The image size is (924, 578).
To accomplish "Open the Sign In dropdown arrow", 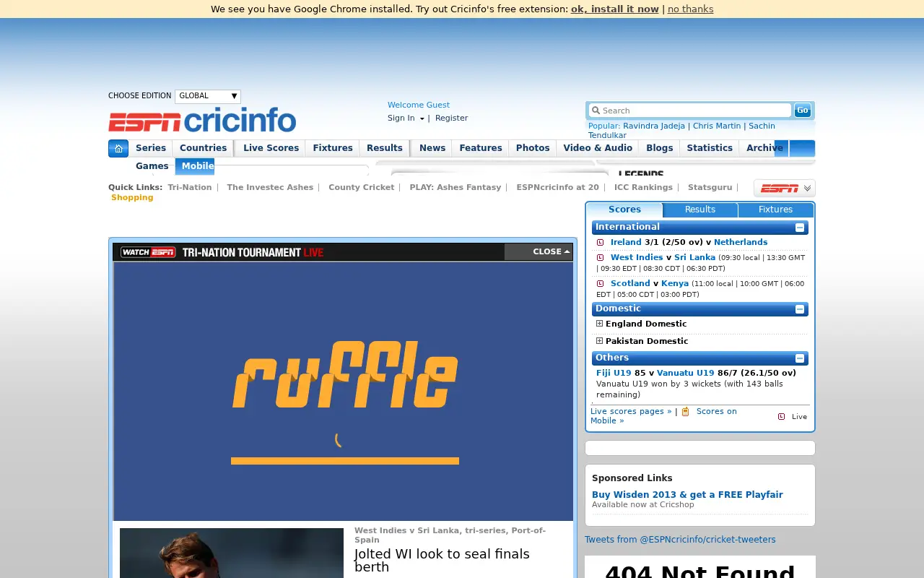I will click(x=422, y=118).
